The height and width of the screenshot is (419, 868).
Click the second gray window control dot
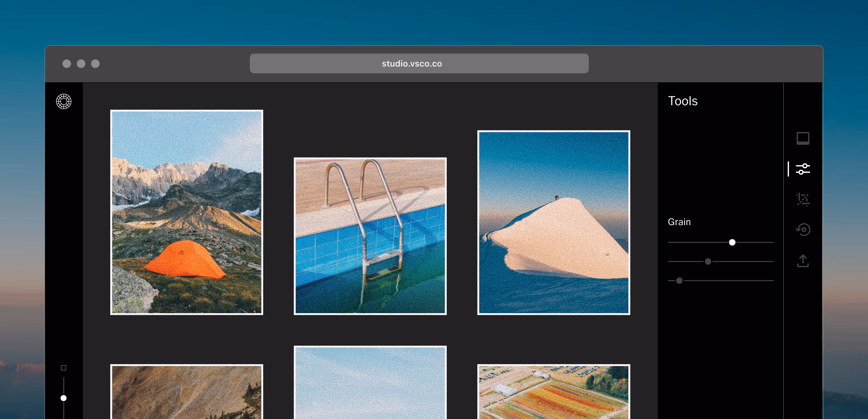(81, 64)
